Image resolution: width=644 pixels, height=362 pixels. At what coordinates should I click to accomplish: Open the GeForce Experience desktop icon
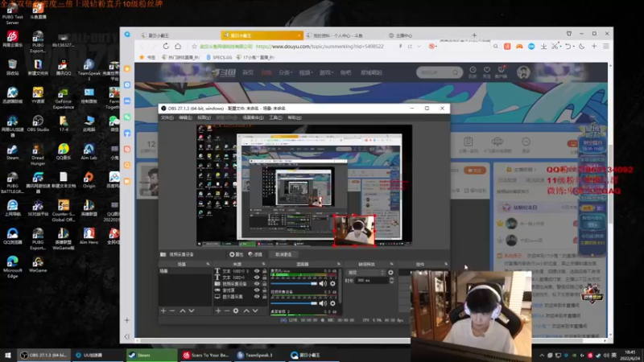pyautogui.click(x=64, y=98)
